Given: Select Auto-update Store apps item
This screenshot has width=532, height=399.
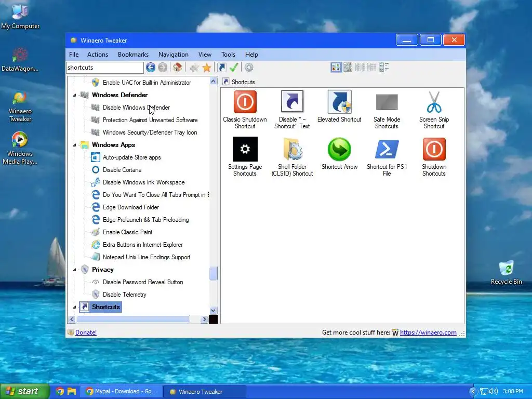Looking at the screenshot, I should (131, 157).
